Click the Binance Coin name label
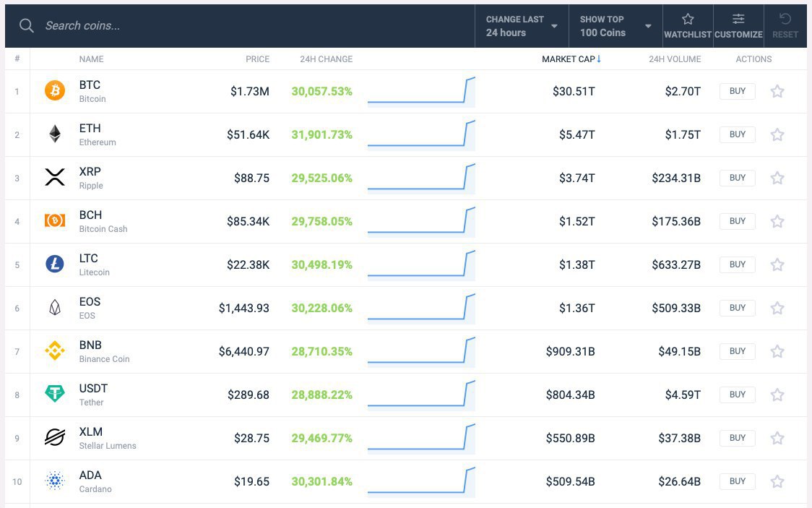The width and height of the screenshot is (812, 508). tap(104, 359)
